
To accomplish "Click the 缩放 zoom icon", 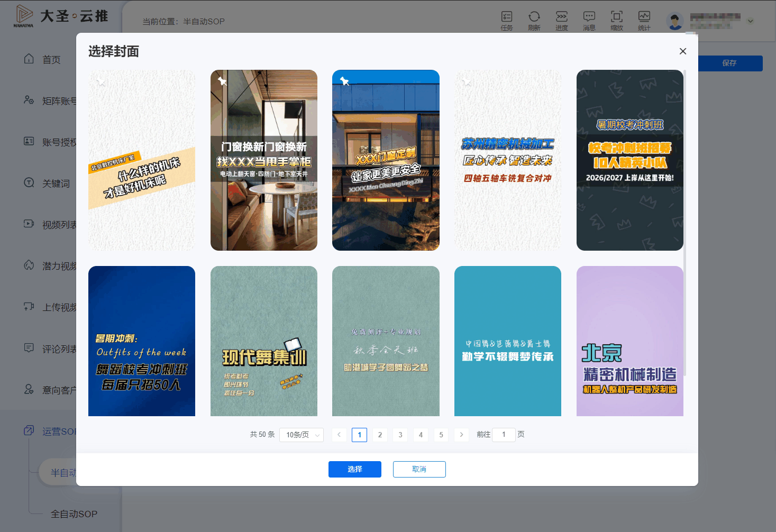I will click(617, 17).
